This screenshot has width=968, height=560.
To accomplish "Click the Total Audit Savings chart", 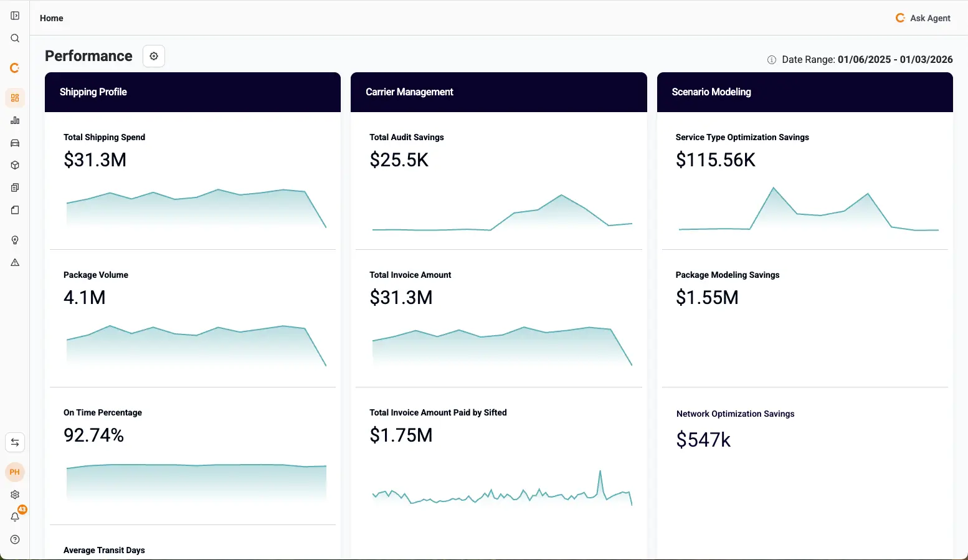I will [502, 213].
